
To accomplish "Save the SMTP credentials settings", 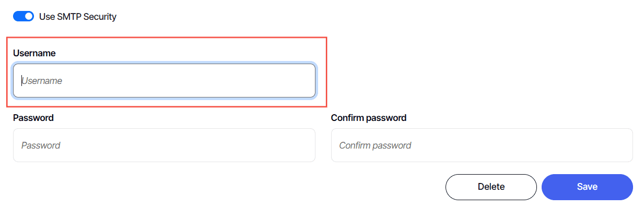I will point(587,187).
